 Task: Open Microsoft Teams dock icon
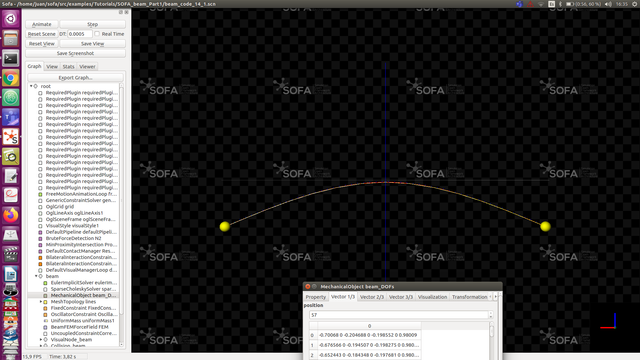10,117
